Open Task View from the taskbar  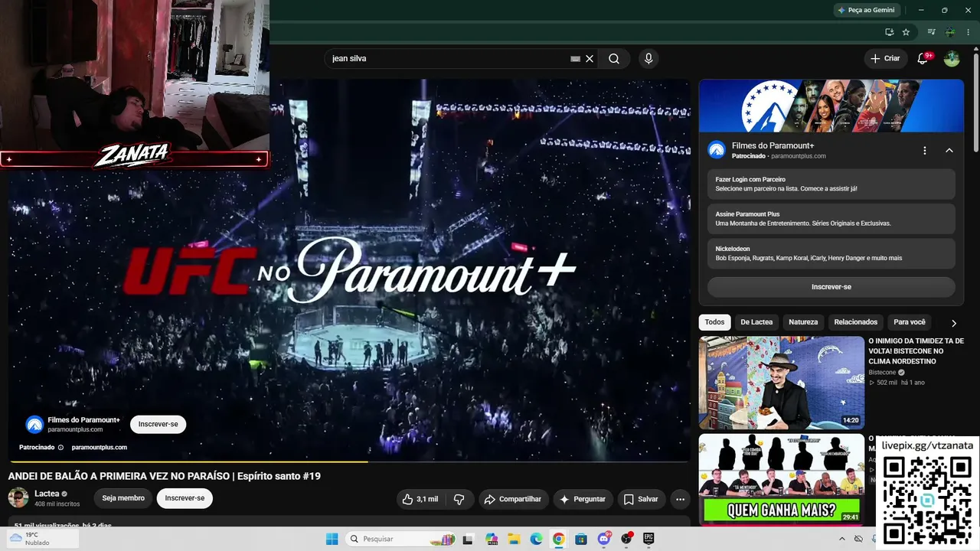coord(468,539)
